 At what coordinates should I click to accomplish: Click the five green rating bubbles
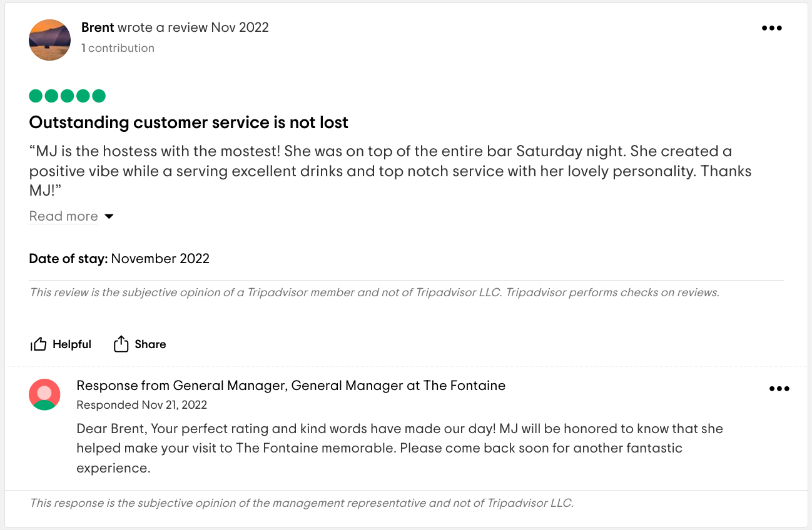tap(66, 96)
